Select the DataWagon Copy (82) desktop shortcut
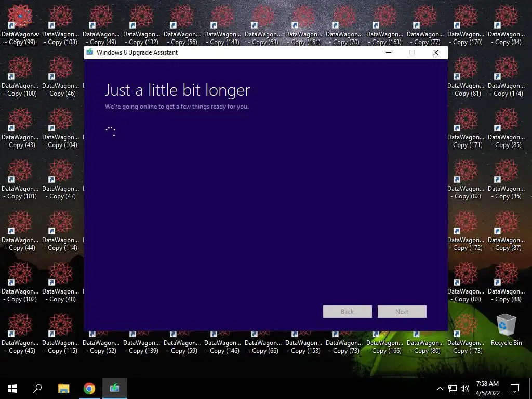The width and height of the screenshot is (532, 399). click(466, 180)
